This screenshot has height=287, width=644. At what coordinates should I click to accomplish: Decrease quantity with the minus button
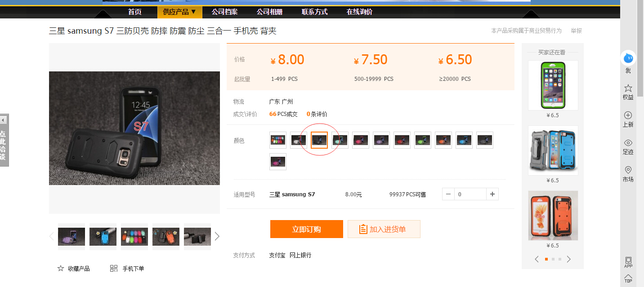[x=448, y=194]
